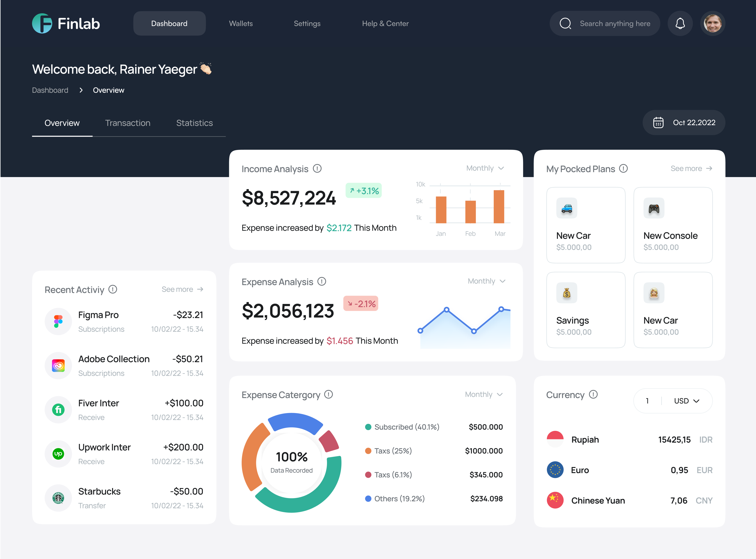Open the New Console plan card
Viewport: 756px width, 559px height.
point(673,225)
